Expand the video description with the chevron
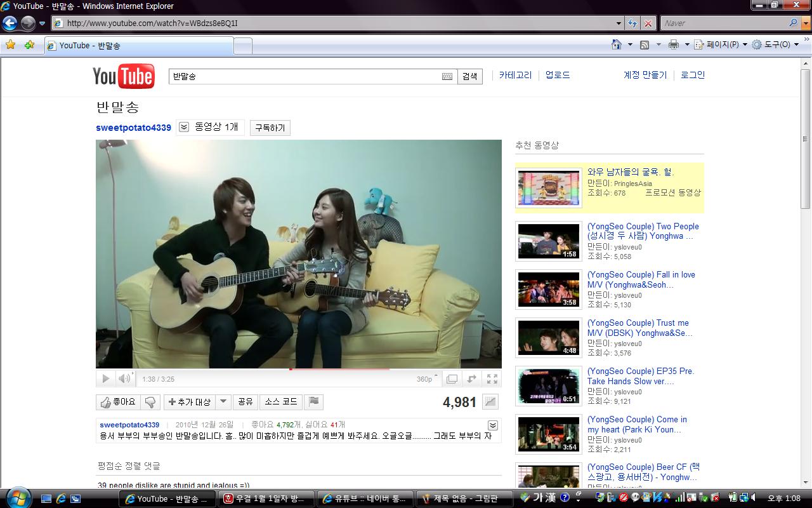 tap(492, 425)
